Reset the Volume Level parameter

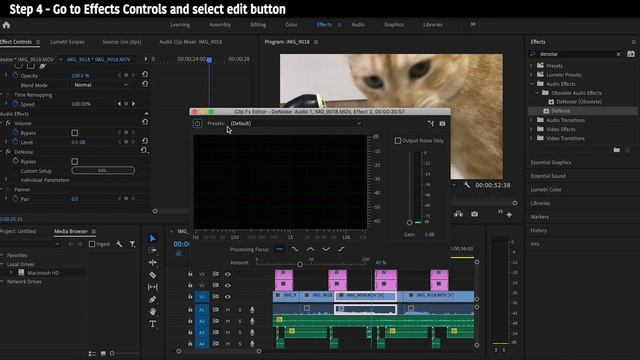point(145,141)
